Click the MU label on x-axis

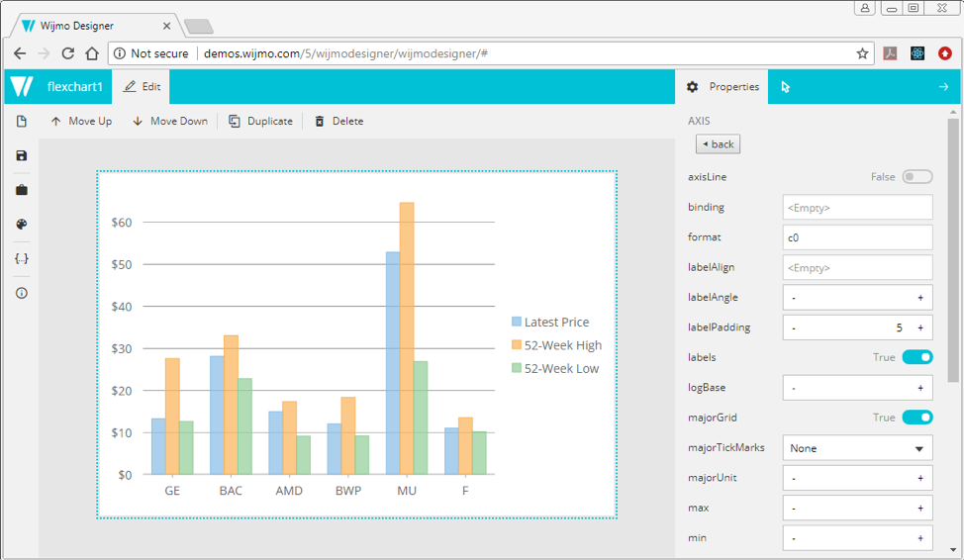point(407,491)
